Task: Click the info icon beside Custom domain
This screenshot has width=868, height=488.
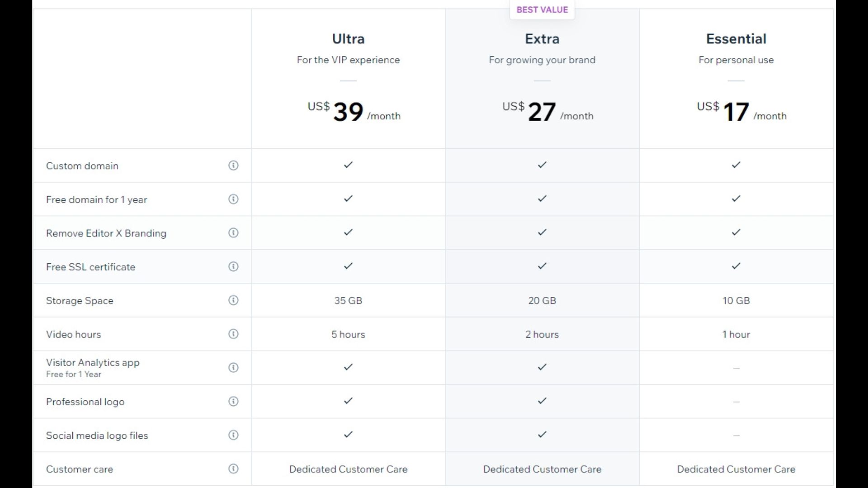Action: tap(233, 165)
